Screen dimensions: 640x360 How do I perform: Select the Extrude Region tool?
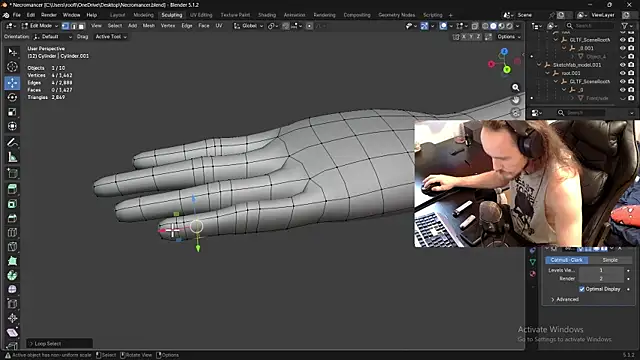[12, 189]
